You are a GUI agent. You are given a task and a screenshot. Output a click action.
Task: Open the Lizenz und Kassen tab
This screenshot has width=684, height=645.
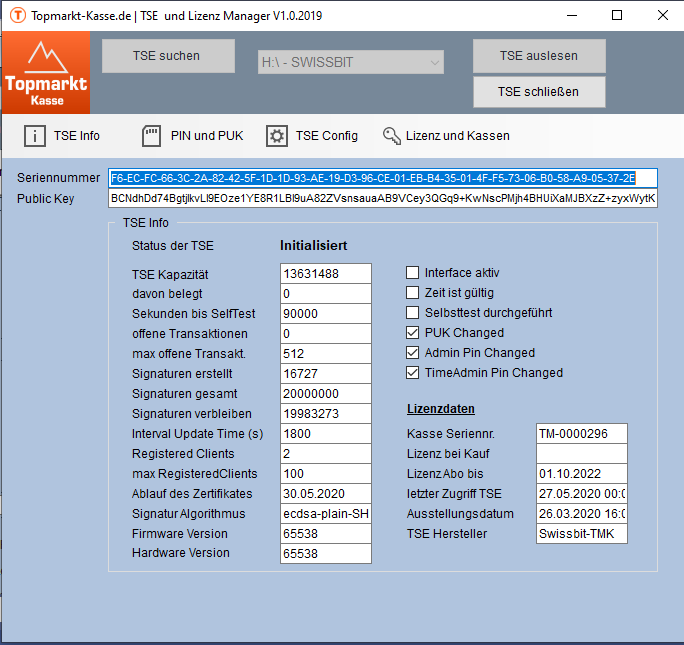(457, 136)
